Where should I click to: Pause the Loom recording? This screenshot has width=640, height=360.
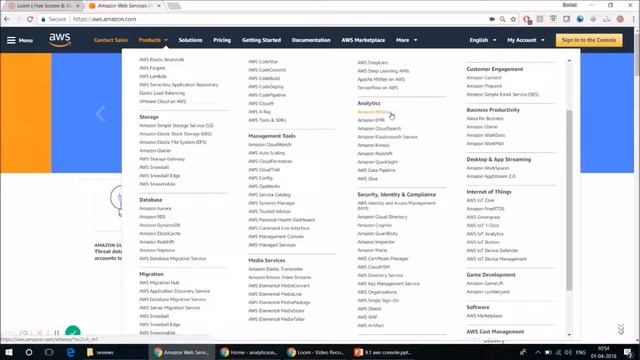pos(57,333)
